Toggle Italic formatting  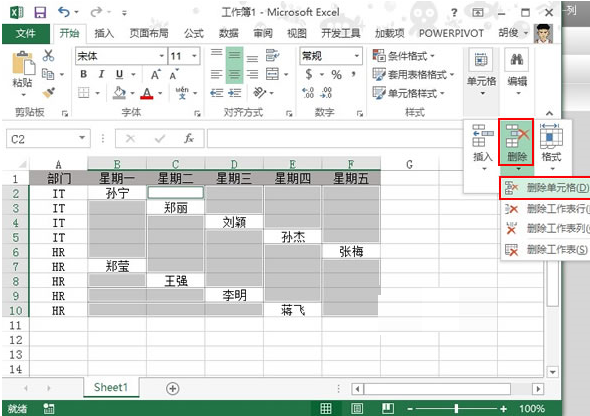101,74
